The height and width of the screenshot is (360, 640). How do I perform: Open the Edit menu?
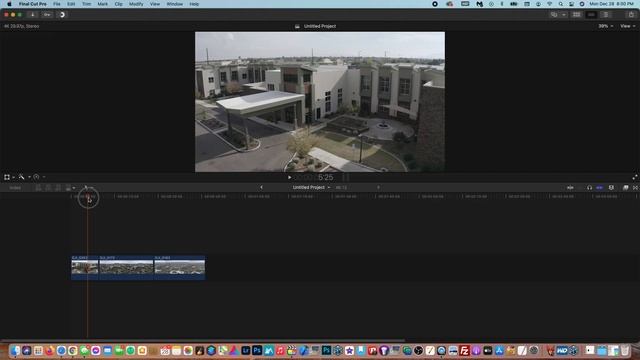point(71,4)
